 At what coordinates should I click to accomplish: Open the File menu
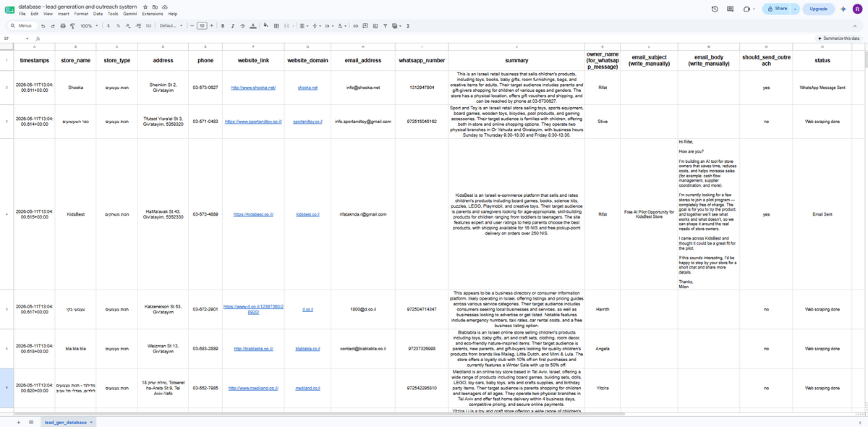pos(22,14)
